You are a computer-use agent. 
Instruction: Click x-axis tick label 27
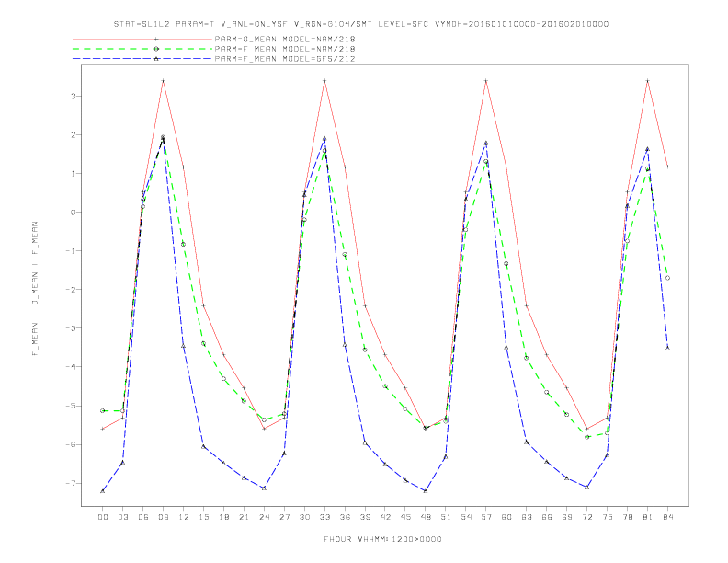coord(284,517)
